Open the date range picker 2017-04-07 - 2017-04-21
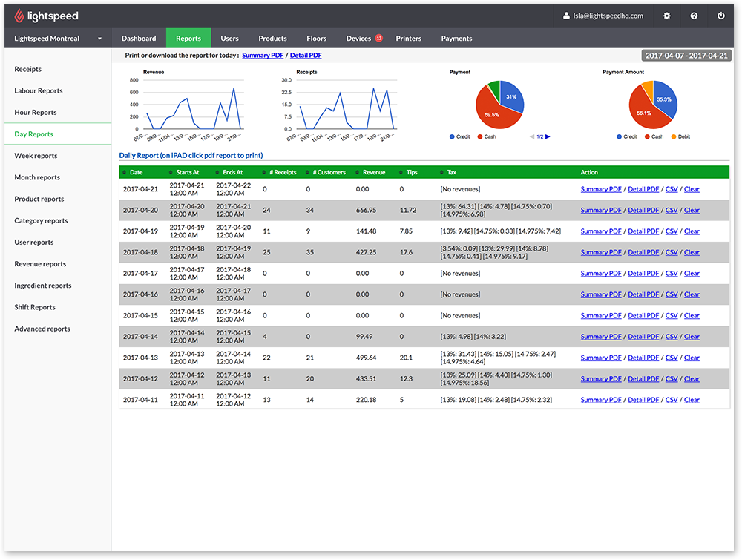This screenshot has width=742, height=560. coord(687,56)
